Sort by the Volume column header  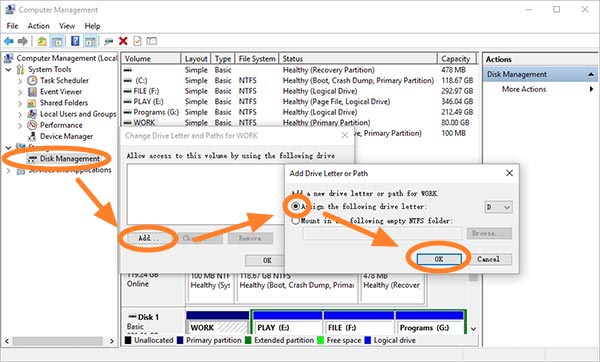(x=151, y=59)
